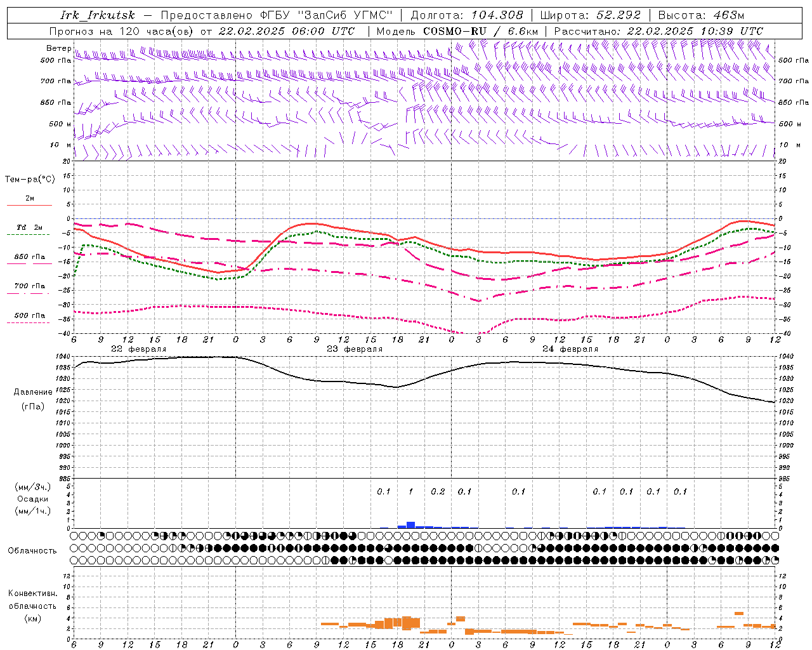Select the Высота: 463м field
Viewport: 812px width, 650px height.
point(701,15)
